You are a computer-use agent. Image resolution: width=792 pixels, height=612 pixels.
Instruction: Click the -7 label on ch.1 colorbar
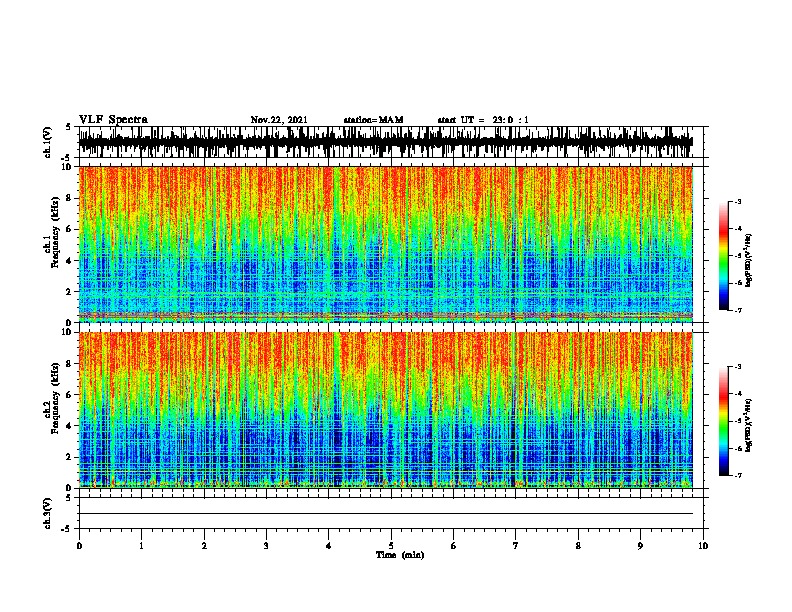click(738, 310)
